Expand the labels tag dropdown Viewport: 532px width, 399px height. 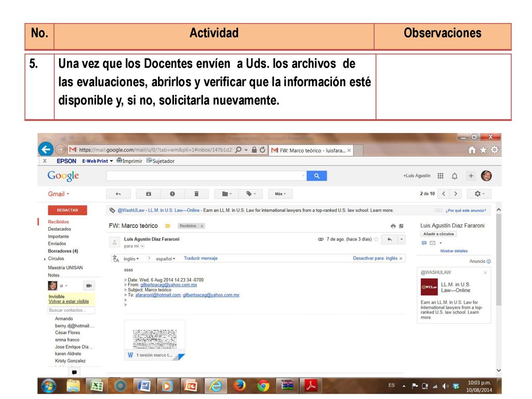coord(251,194)
